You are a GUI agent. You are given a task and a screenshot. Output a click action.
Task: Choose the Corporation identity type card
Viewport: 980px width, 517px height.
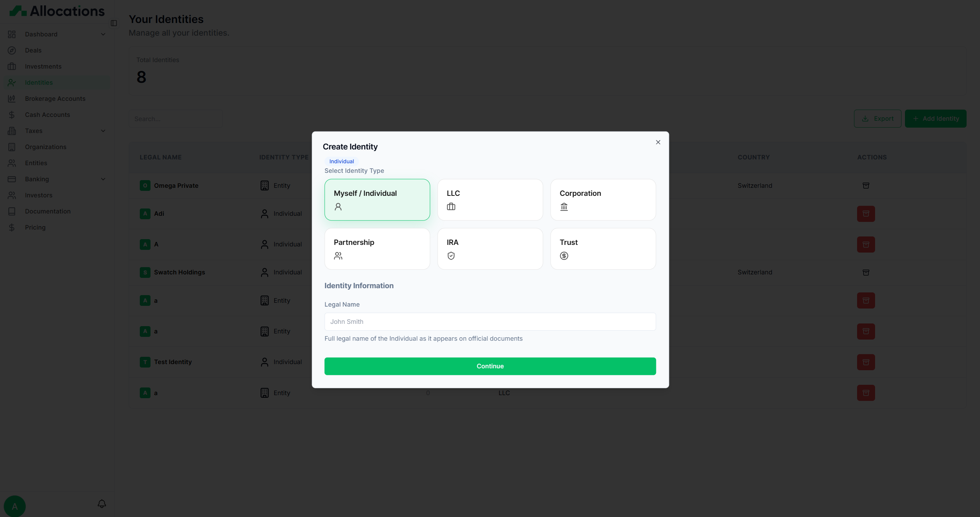(603, 200)
